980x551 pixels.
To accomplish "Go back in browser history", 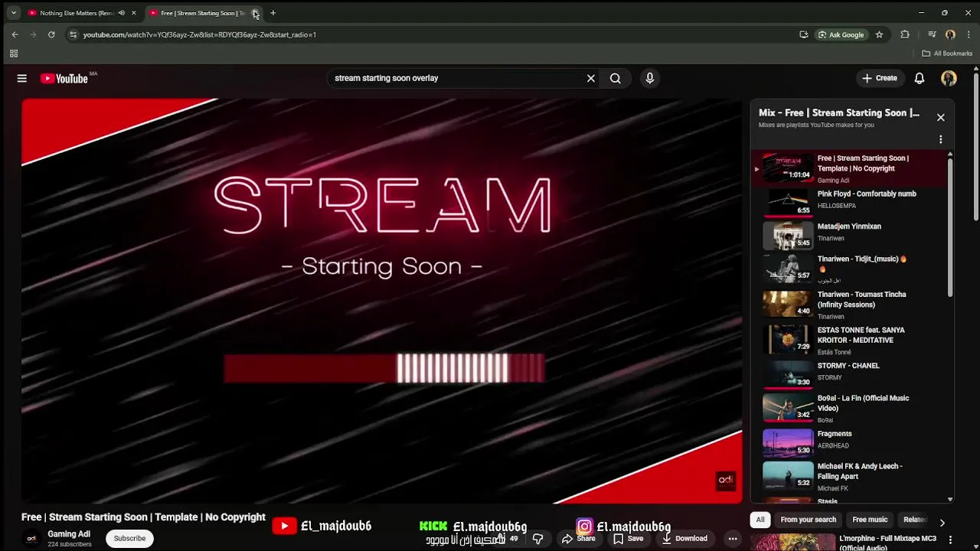I will point(15,34).
